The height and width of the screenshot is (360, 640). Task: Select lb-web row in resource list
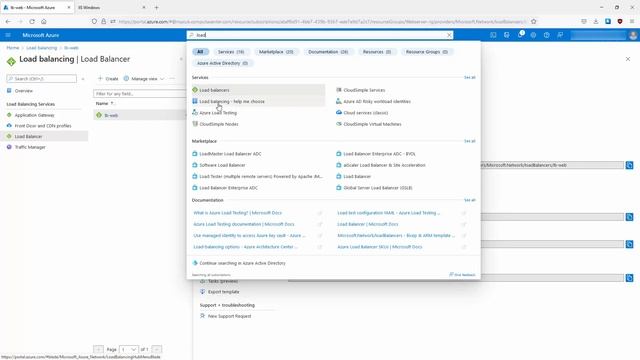coord(140,115)
